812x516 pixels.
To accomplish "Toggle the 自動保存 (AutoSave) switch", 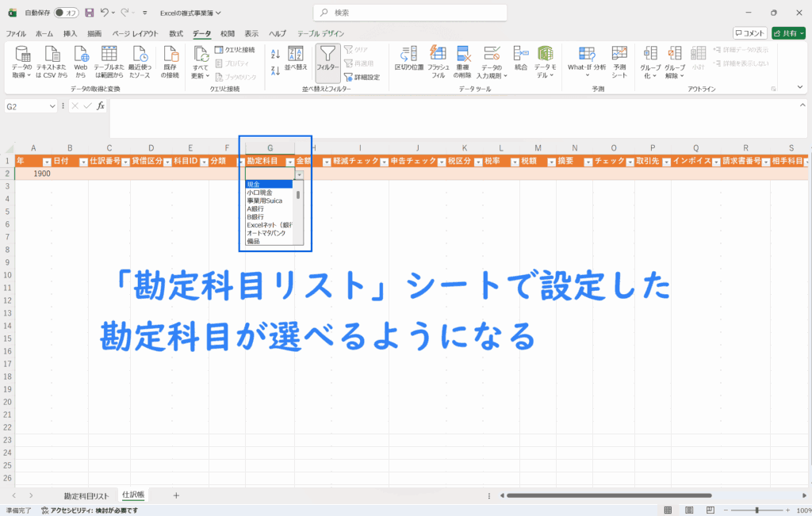I will [x=67, y=13].
